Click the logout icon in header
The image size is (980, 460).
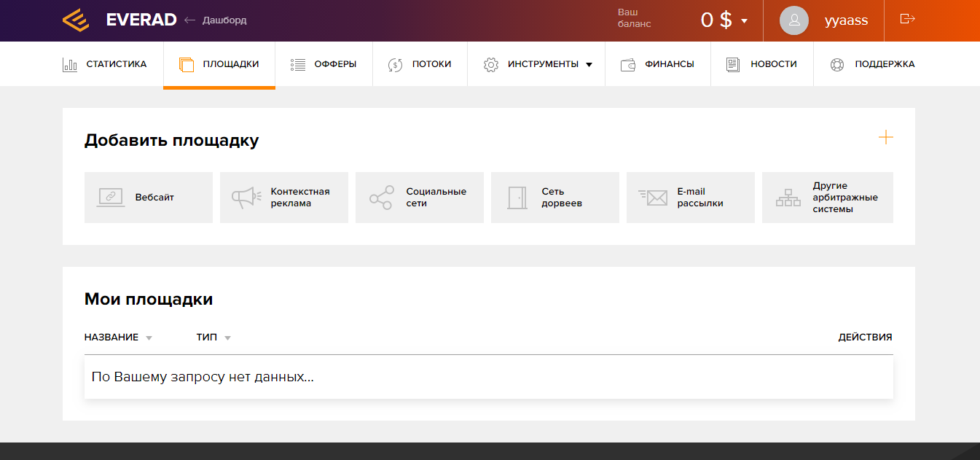tap(907, 18)
